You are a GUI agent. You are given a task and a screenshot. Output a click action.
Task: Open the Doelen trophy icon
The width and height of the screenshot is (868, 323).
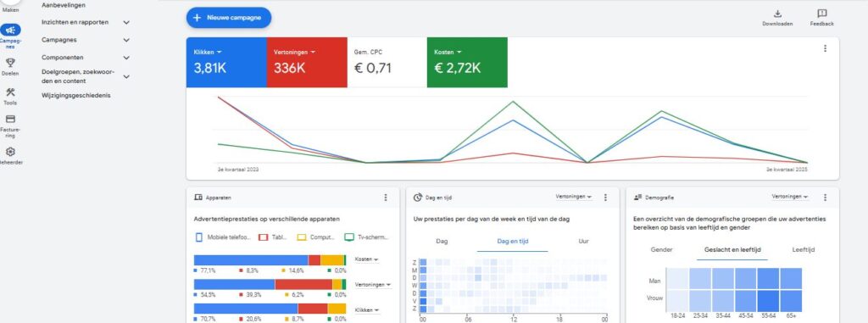[x=10, y=63]
